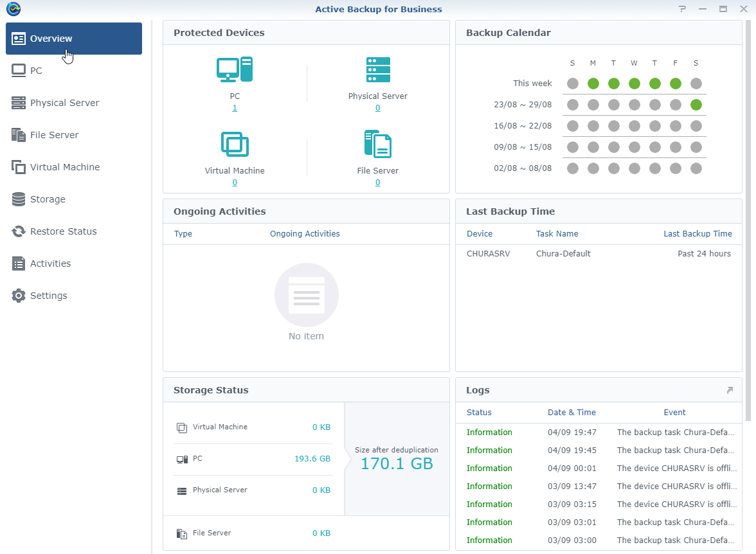The image size is (756, 554).
Task: Click the help question mark icon
Action: pos(682,9)
